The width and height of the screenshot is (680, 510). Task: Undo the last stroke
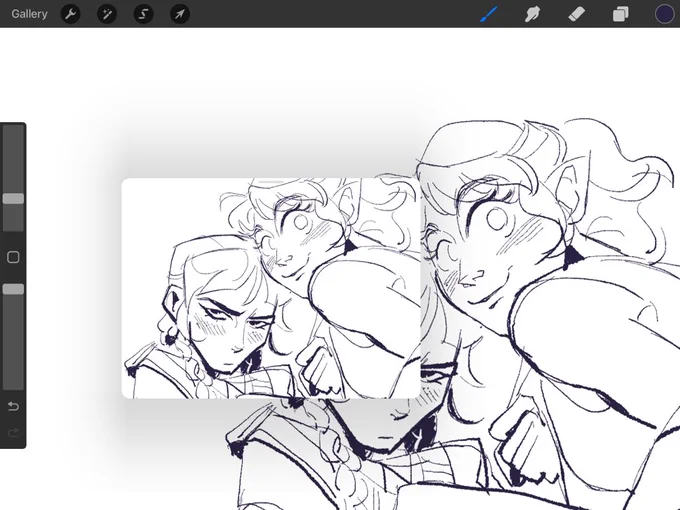(13, 406)
